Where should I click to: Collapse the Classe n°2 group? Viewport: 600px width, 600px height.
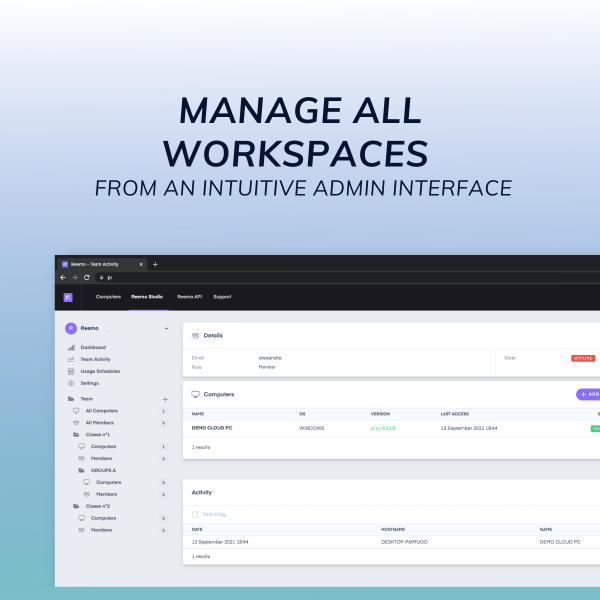98,506
